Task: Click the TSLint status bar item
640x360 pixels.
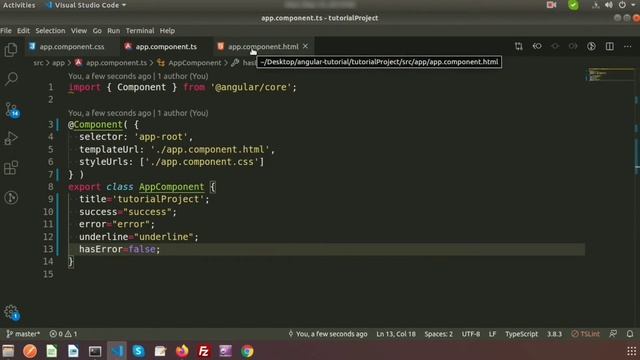Action: click(585, 334)
